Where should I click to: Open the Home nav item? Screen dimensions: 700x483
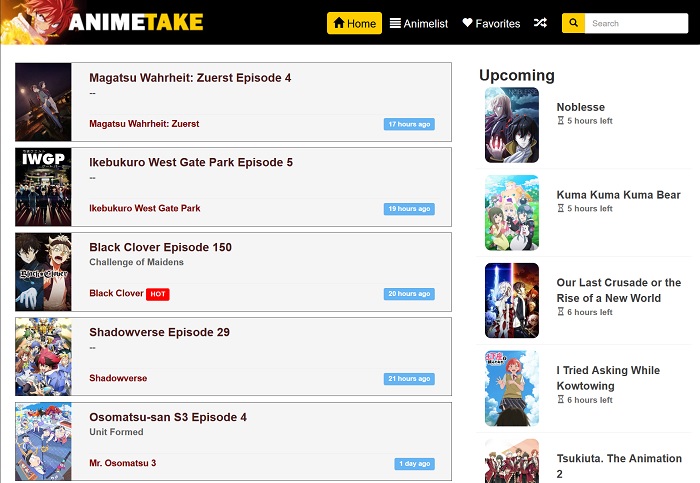(354, 23)
